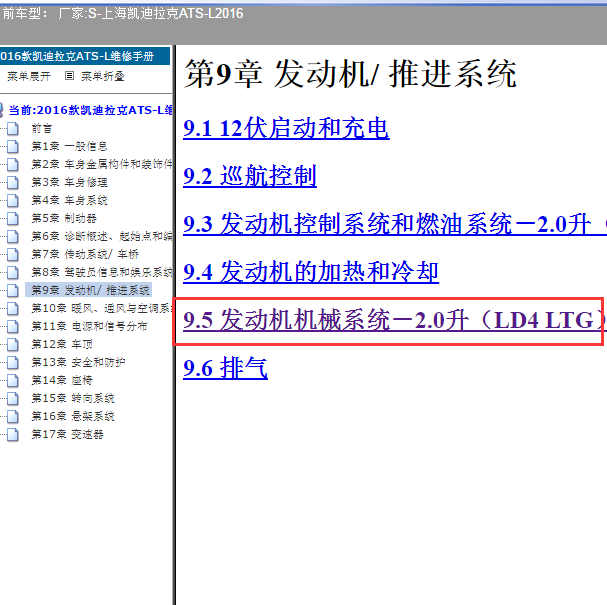Click the page icon beside 第17章 变速器

[12, 434]
